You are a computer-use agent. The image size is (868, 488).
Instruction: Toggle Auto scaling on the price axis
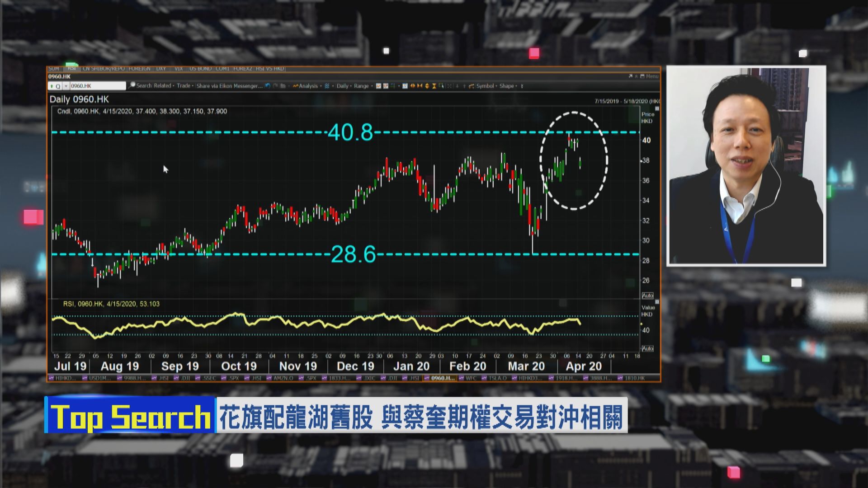(x=648, y=295)
